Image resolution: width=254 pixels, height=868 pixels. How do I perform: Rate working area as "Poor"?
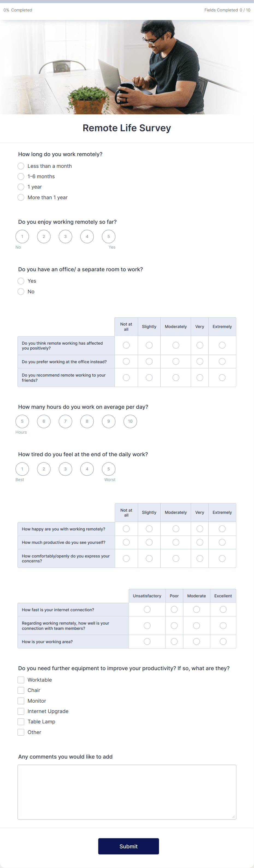coord(174,642)
